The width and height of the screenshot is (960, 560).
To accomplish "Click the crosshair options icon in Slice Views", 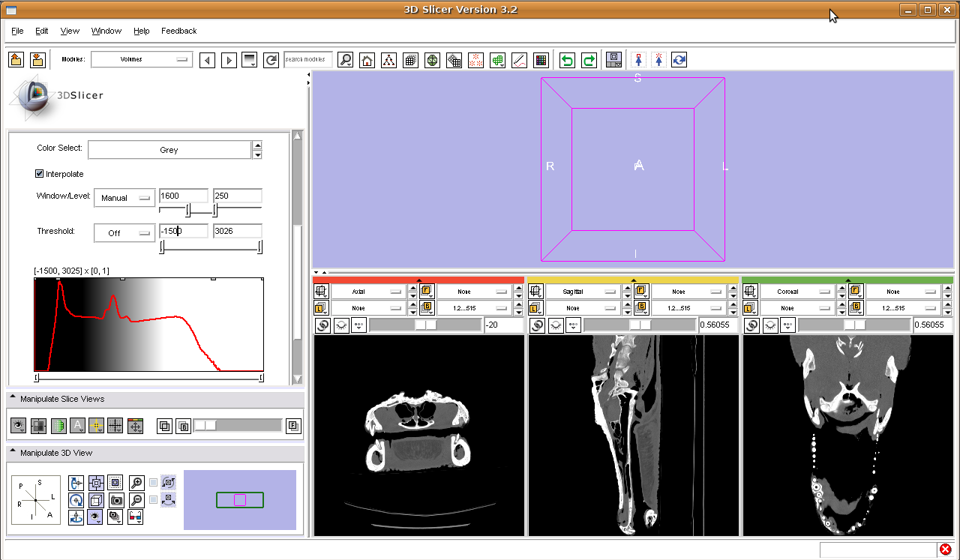I will click(96, 426).
